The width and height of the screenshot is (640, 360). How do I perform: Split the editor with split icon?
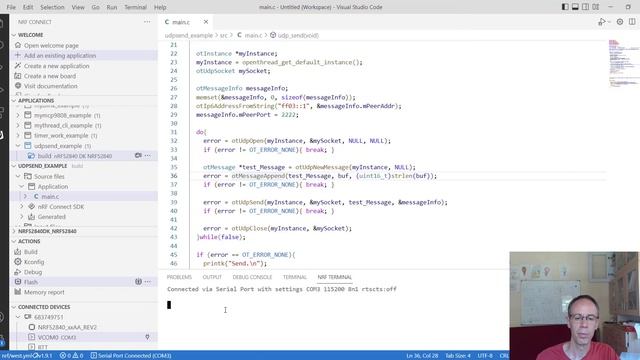pos(632,22)
